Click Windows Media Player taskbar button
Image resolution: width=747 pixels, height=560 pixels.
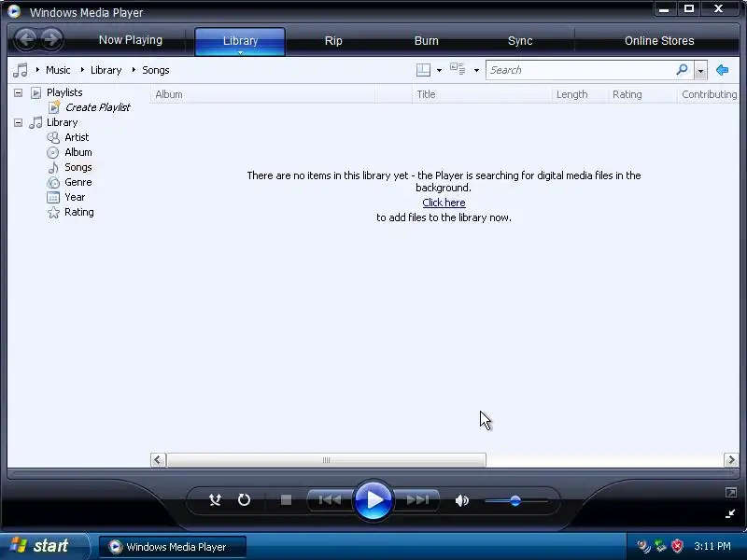click(173, 547)
